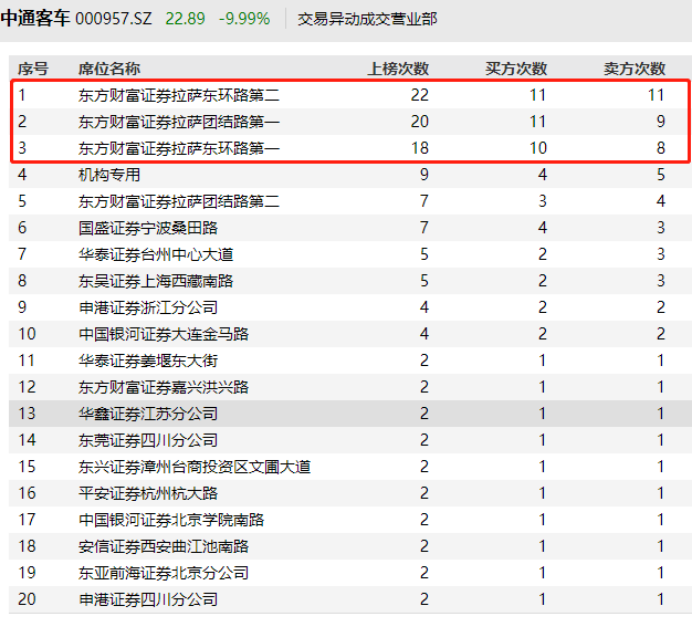
Task: Click 上榜次数 value 20 in row 2
Action: point(419,122)
